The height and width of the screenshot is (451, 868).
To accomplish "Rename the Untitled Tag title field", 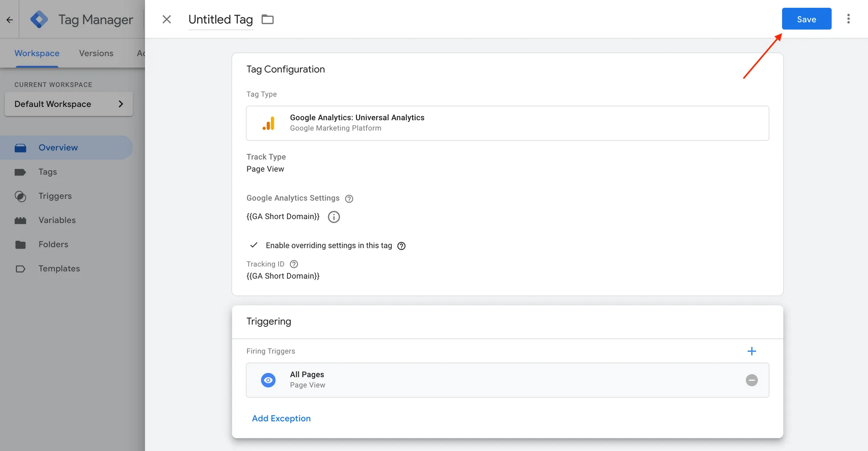I will [220, 20].
